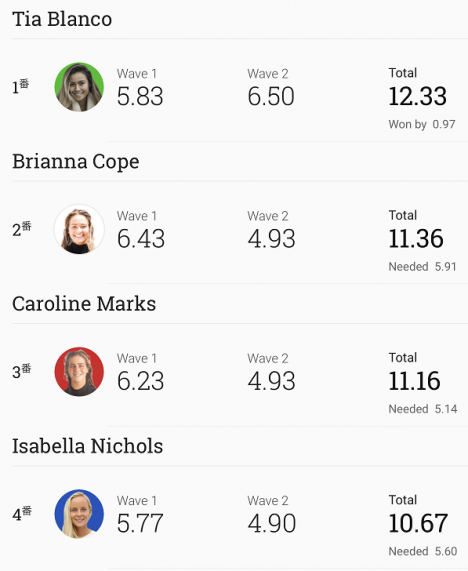This screenshot has width=468, height=571.
Task: Click the total score 12.33
Action: point(417,96)
